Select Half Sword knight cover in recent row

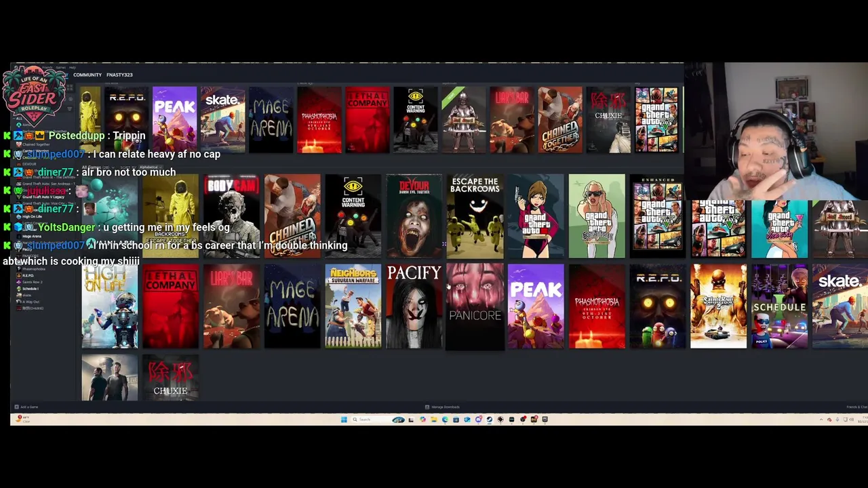(464, 120)
